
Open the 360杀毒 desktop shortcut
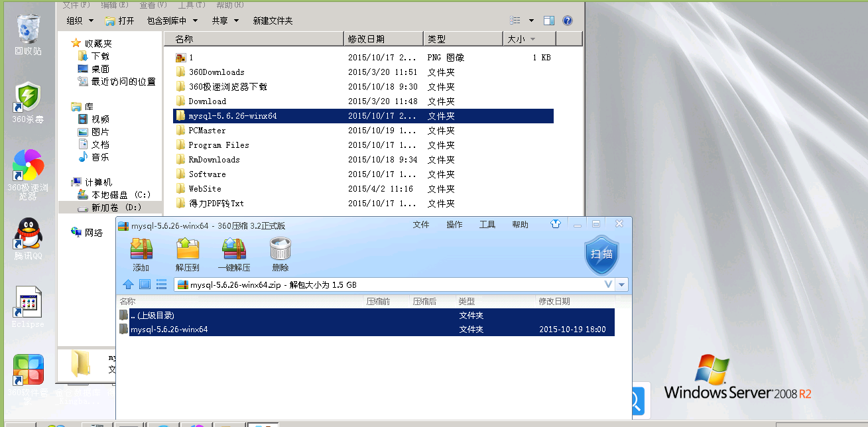click(x=28, y=103)
